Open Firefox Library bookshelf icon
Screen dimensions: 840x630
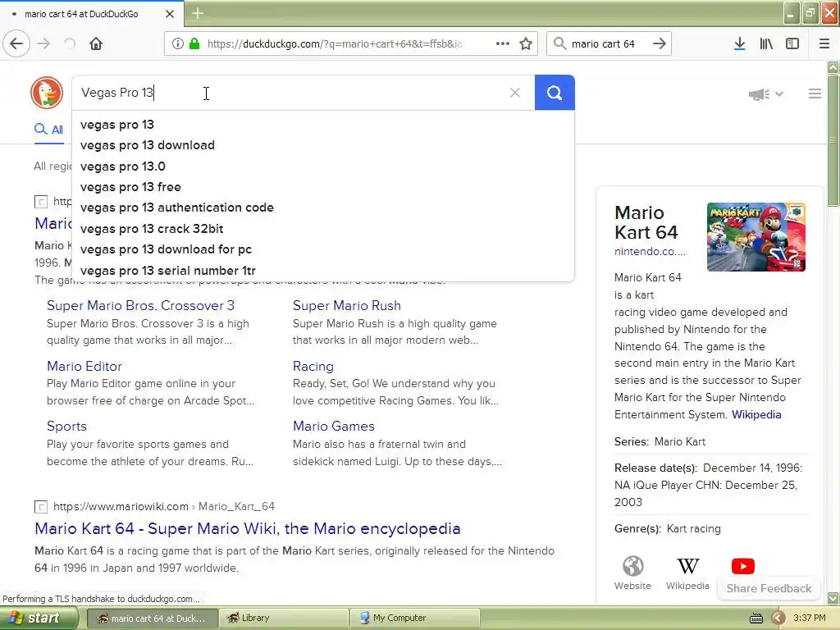point(766,43)
